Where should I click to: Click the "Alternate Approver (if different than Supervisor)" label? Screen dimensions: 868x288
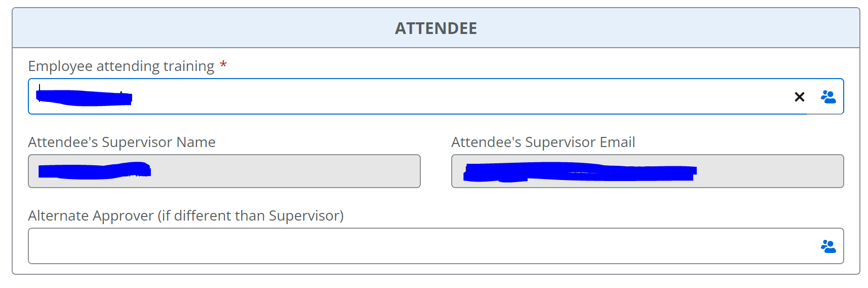(x=186, y=216)
